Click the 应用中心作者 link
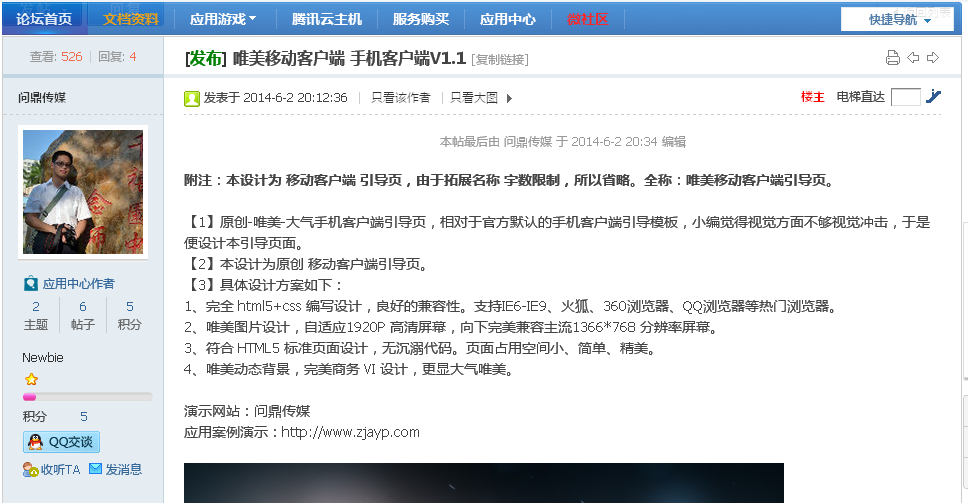 [78, 284]
